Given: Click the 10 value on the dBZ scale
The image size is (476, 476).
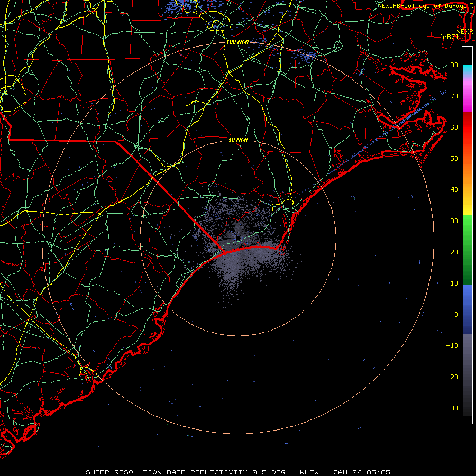Looking at the screenshot, I should (x=454, y=283).
